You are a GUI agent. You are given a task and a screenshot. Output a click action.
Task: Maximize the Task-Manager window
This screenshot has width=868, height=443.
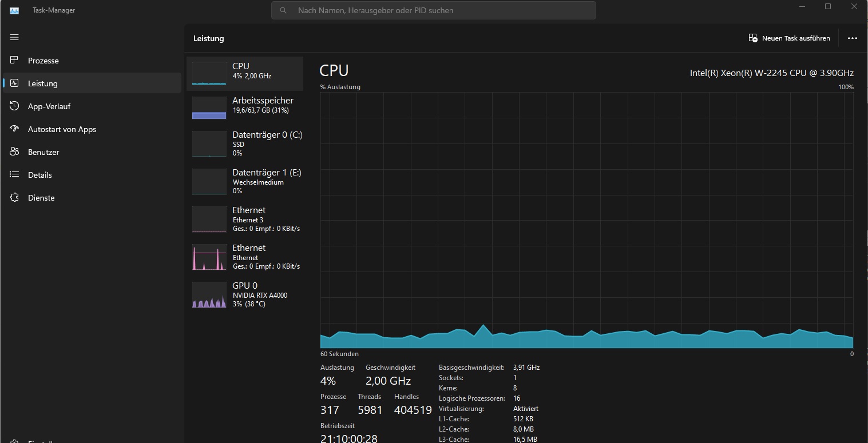coord(828,6)
